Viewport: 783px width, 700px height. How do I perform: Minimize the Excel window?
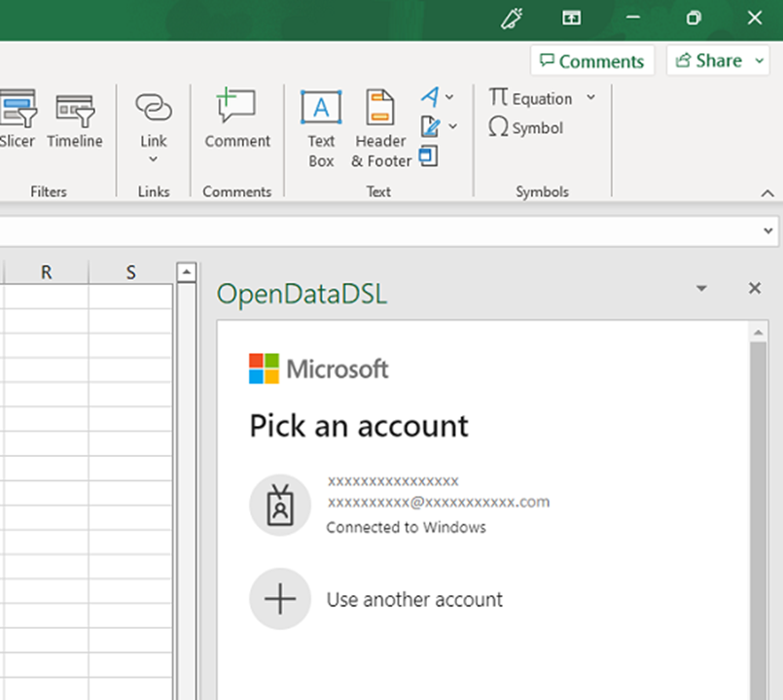tap(632, 18)
